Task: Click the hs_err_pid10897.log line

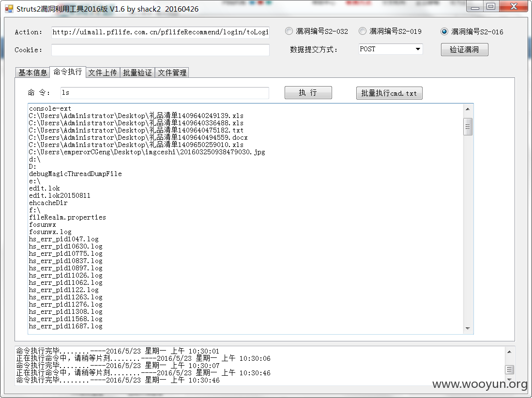Action: click(65, 268)
